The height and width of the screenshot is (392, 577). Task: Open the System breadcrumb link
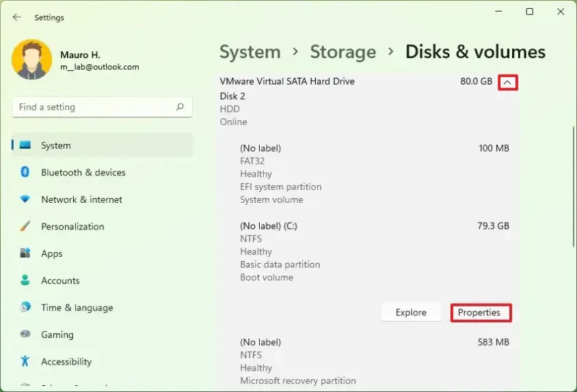point(250,52)
